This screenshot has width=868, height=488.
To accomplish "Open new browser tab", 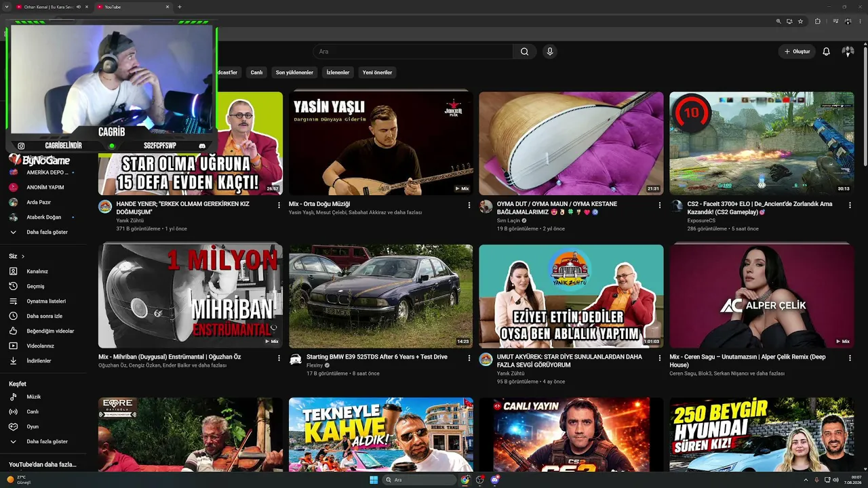I will (180, 7).
